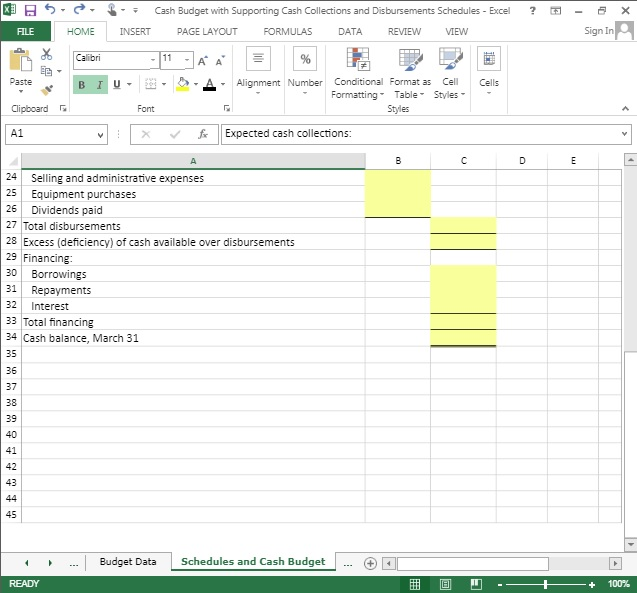The width and height of the screenshot is (637, 593).
Task: Undo the last action
Action: coord(50,9)
